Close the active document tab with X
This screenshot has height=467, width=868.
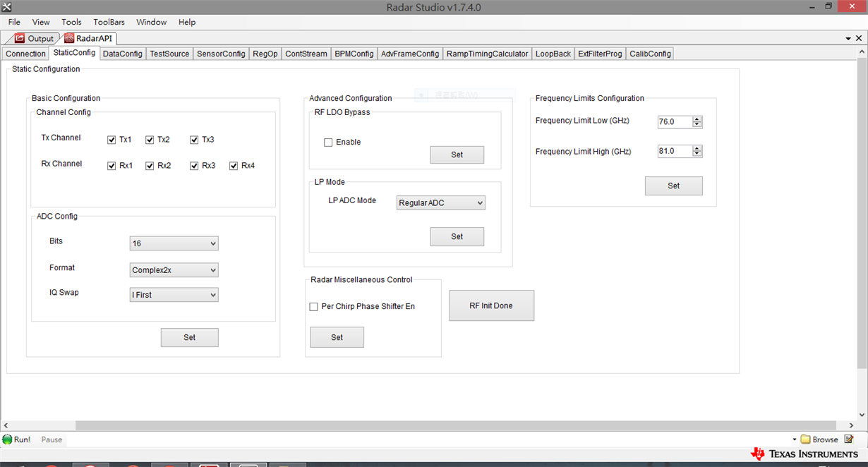click(859, 38)
